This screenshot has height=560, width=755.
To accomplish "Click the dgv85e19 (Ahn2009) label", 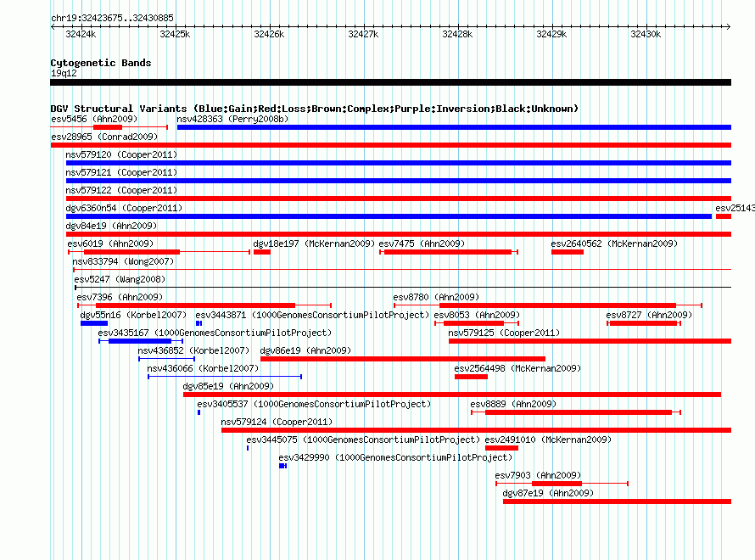I will tap(228, 386).
